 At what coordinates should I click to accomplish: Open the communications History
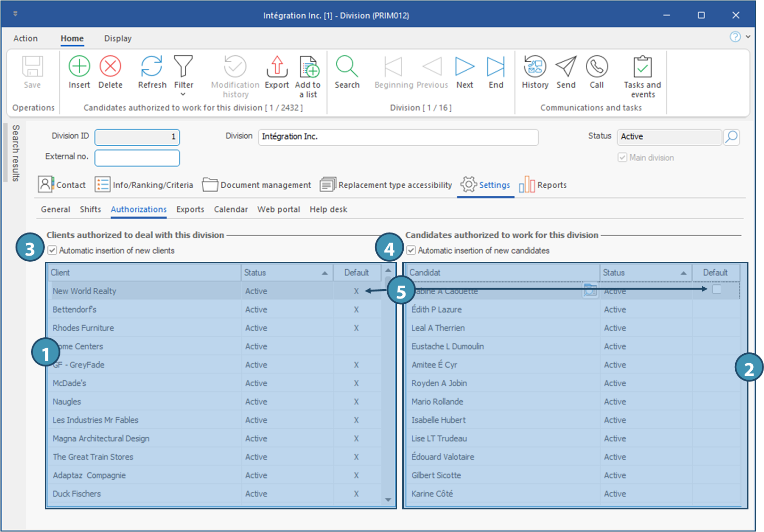pyautogui.click(x=535, y=66)
